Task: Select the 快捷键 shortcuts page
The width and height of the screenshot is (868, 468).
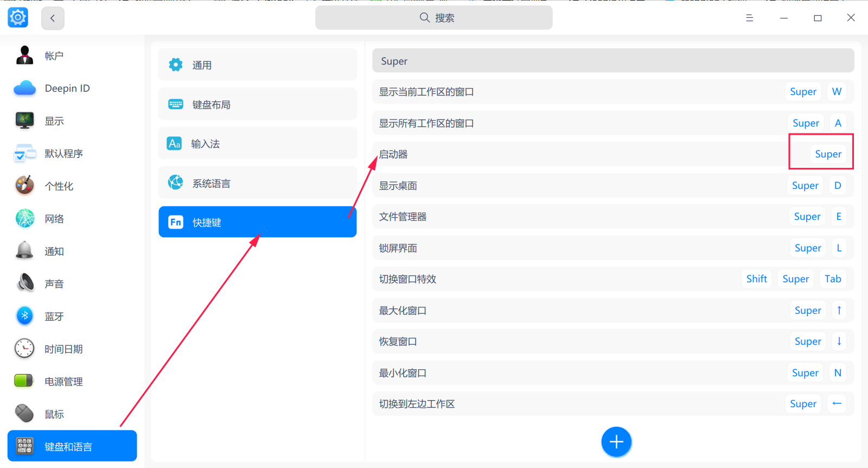Action: pos(258,222)
